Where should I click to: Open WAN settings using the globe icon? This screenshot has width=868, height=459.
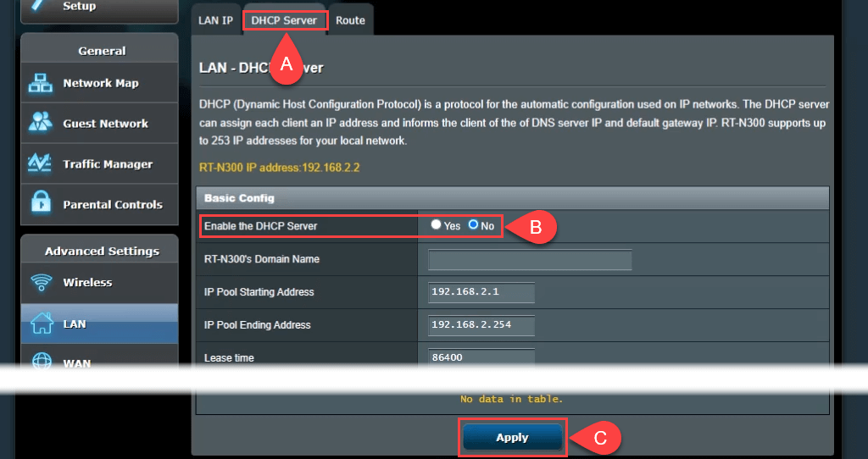point(41,362)
